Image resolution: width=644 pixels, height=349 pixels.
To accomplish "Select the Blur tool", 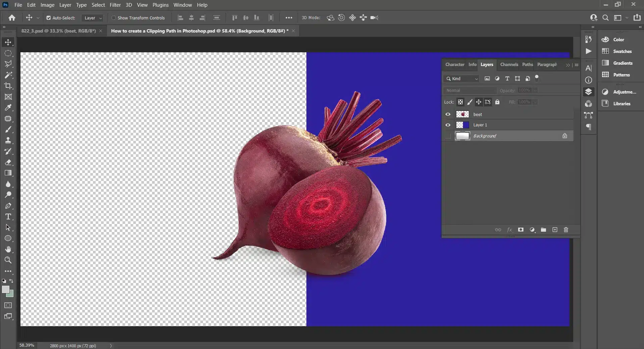I will 8,184.
